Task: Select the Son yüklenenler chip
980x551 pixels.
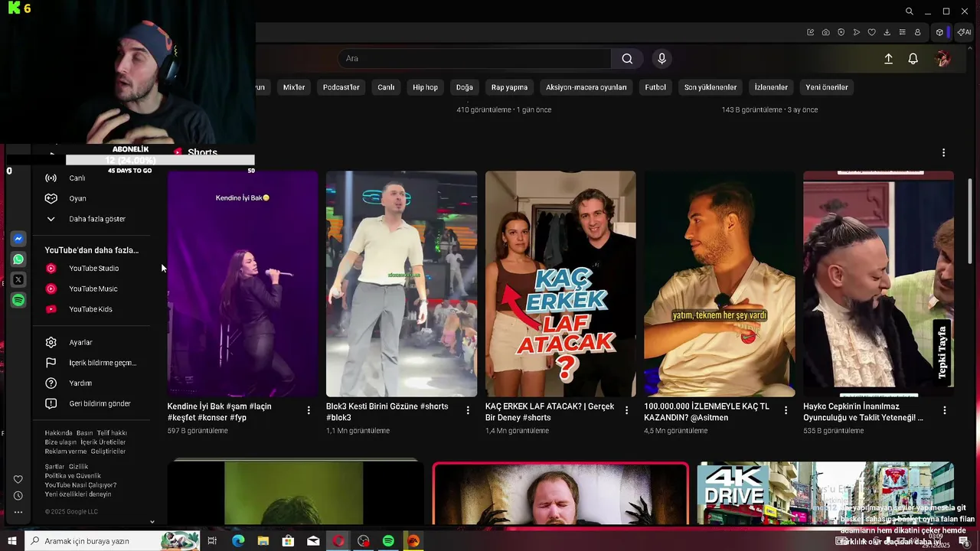Action: pos(710,87)
